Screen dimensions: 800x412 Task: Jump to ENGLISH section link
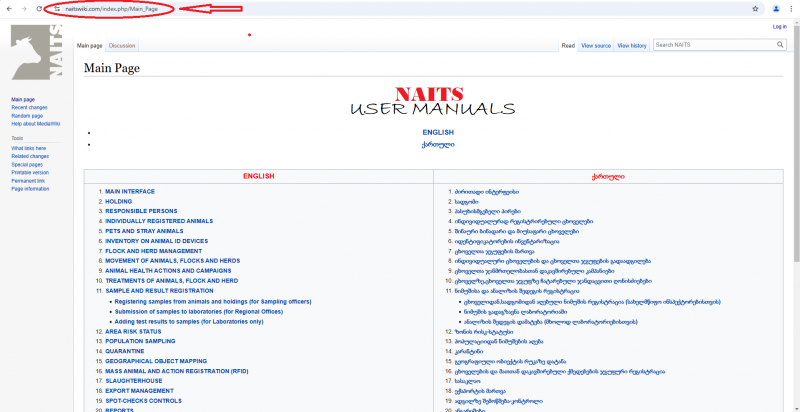coord(438,133)
